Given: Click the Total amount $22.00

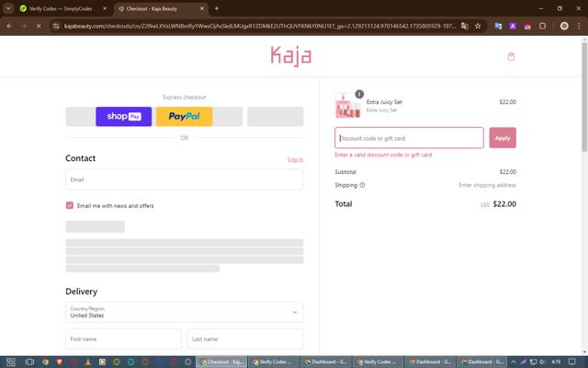Looking at the screenshot, I should [504, 204].
